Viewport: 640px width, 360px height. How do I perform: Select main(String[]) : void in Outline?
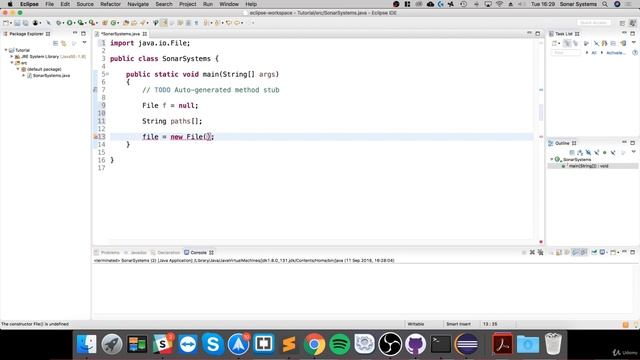[588, 166]
